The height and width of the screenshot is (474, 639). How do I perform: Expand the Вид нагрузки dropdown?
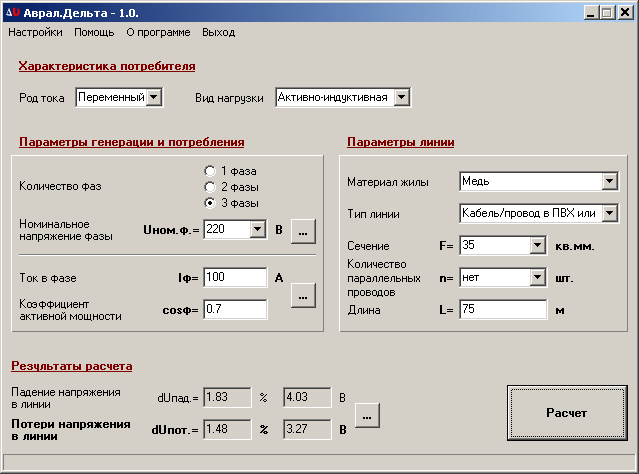coord(401,97)
